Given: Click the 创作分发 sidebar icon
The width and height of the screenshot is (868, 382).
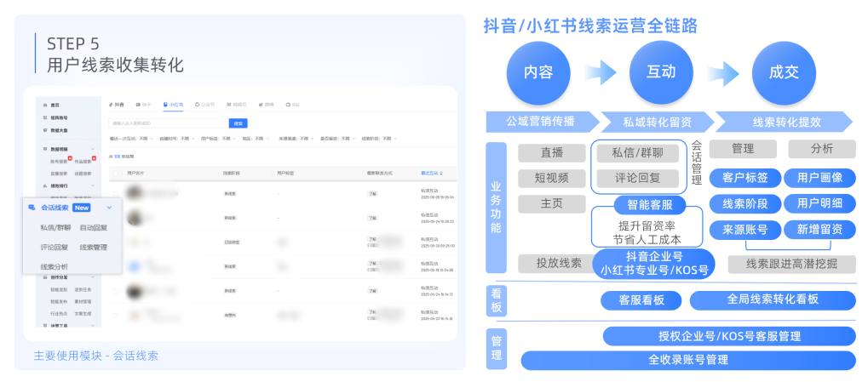Looking at the screenshot, I should point(45,277).
